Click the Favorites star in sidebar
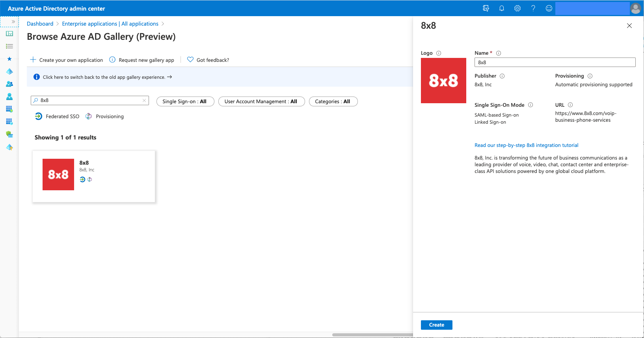The height and width of the screenshot is (338, 644). 9,59
